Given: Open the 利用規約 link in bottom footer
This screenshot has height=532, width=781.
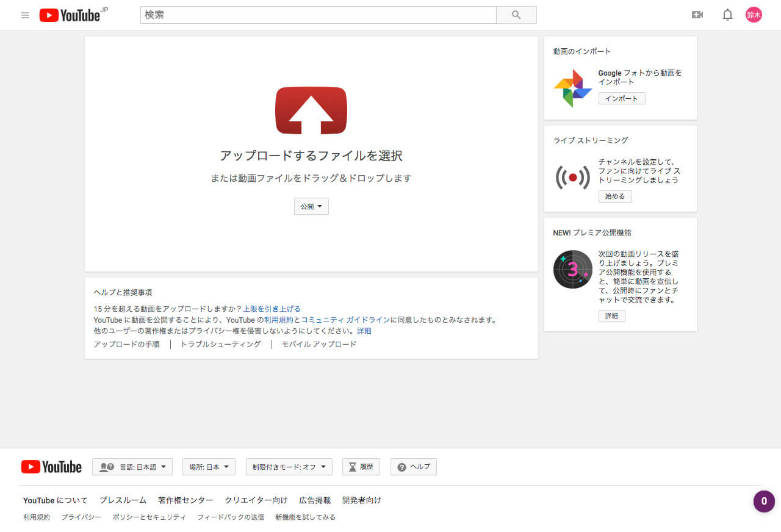Looking at the screenshot, I should tap(37, 517).
